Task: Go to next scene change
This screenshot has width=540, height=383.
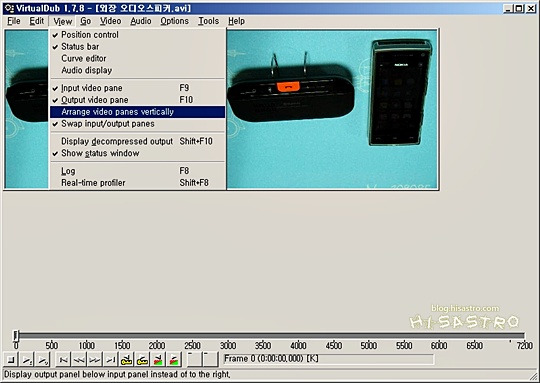Action: point(174,360)
